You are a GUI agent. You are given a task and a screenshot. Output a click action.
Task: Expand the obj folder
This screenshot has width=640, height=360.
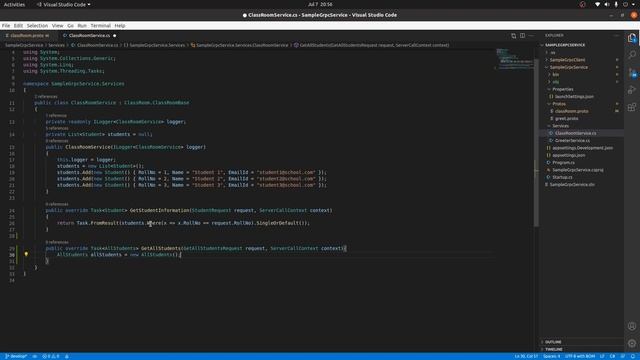[x=556, y=82]
